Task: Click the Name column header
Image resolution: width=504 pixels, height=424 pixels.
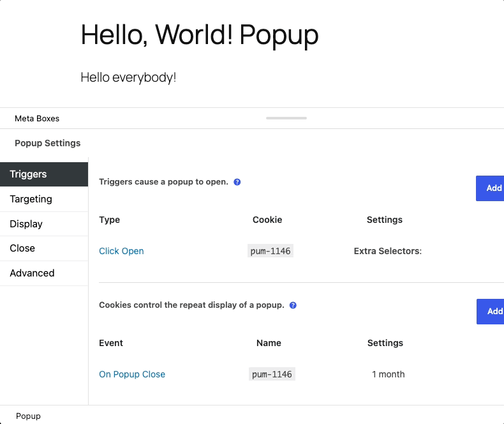Action: coord(269,343)
